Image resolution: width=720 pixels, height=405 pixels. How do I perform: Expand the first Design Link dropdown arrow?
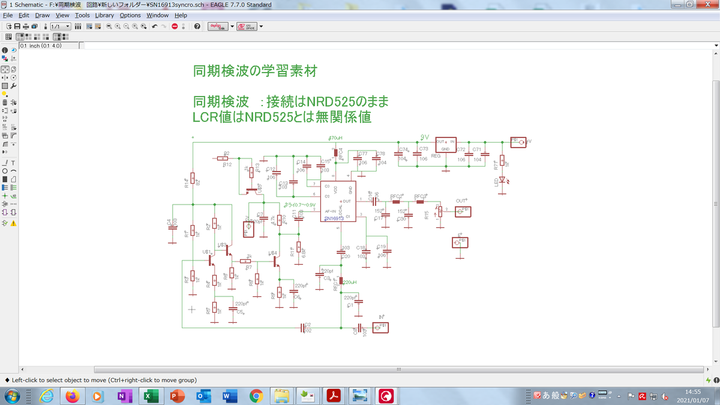click(232, 27)
